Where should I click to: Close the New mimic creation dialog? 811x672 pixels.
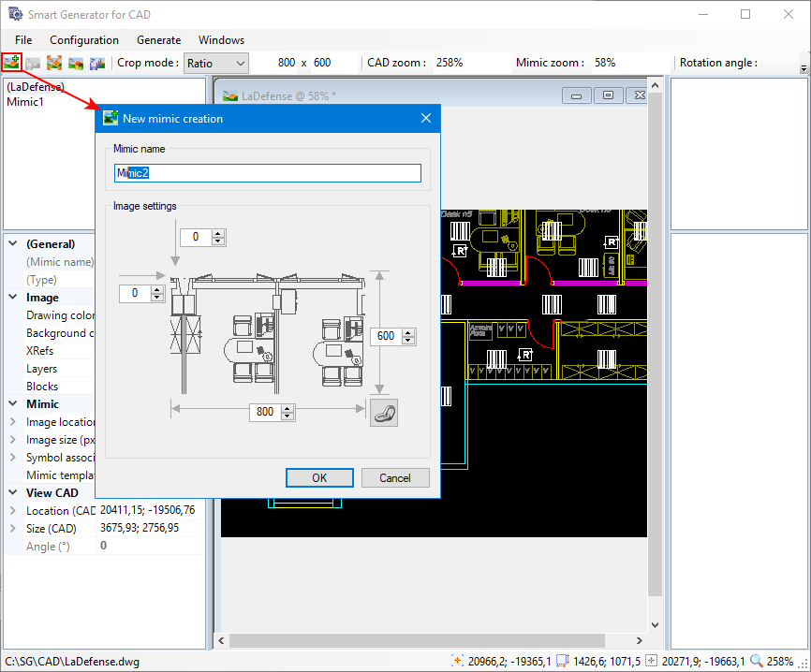click(x=426, y=119)
